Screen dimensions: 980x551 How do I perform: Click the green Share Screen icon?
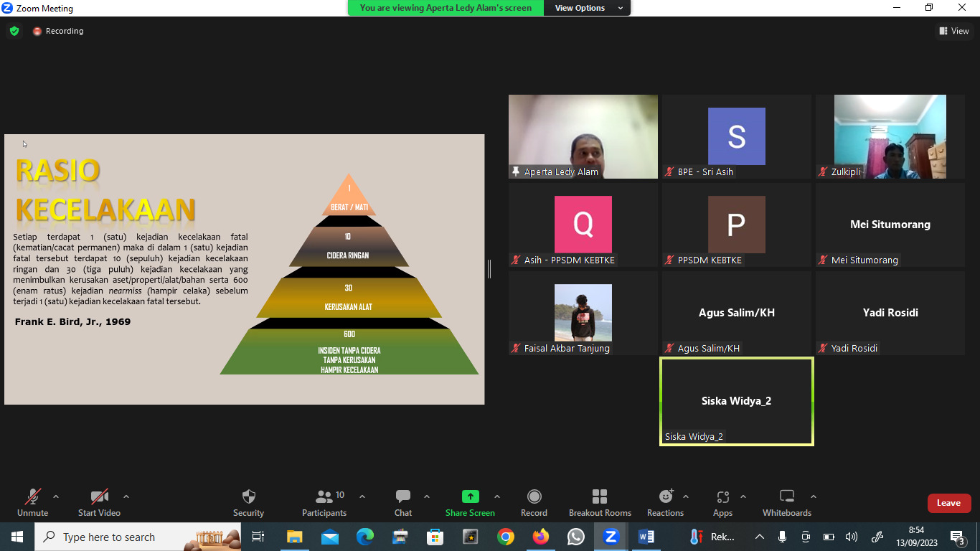470,496
